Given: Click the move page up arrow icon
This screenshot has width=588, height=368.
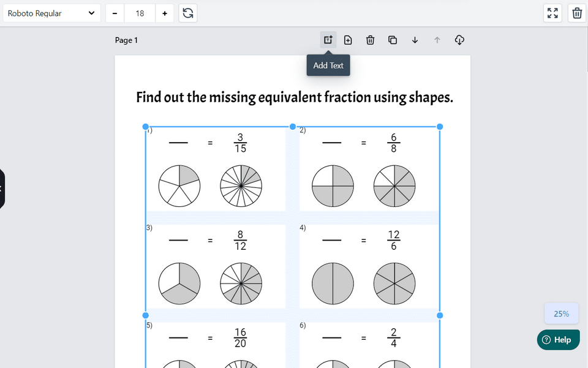Looking at the screenshot, I should tap(437, 40).
